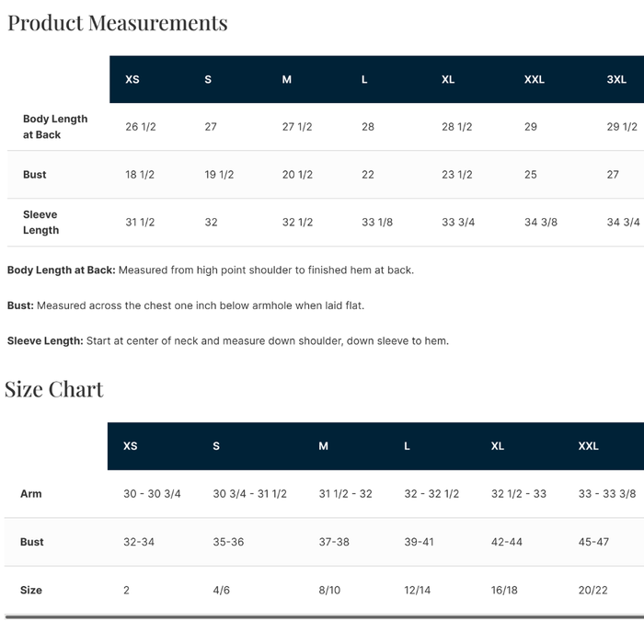Select the size 16/18 cell
Screen dimensions: 644x644
pyautogui.click(x=504, y=591)
